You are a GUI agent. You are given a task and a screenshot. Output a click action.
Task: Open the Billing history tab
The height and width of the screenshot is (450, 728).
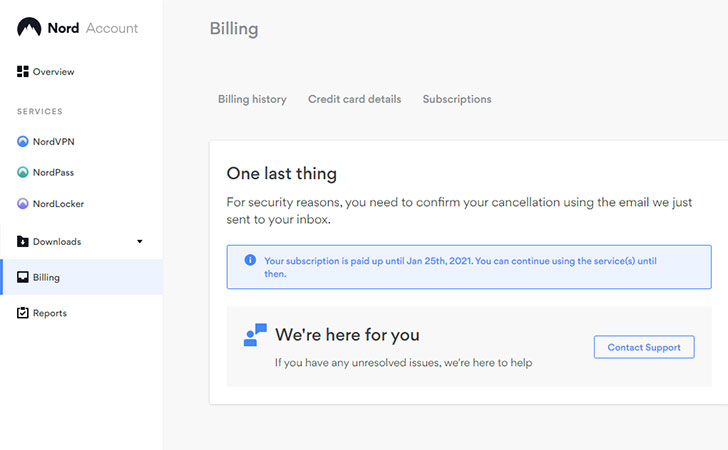(x=252, y=99)
